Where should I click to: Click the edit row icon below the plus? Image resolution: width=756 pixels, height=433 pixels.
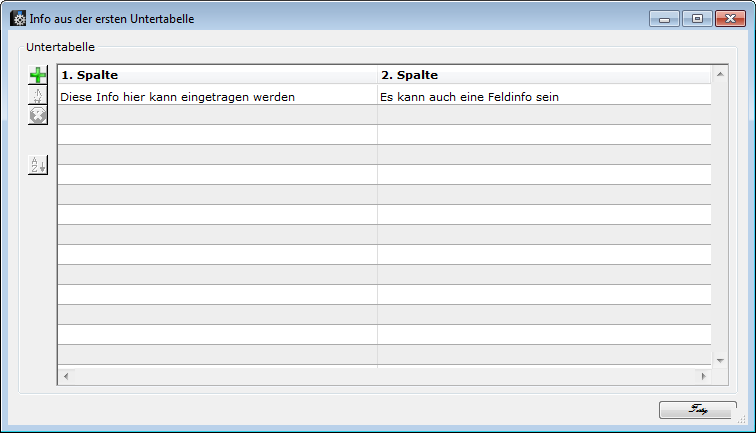[38, 96]
